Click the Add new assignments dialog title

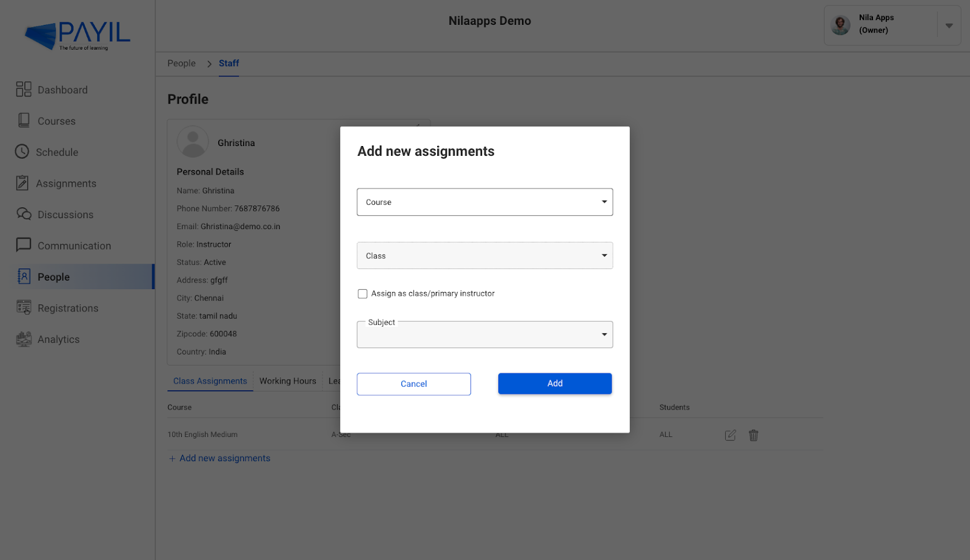click(x=426, y=152)
